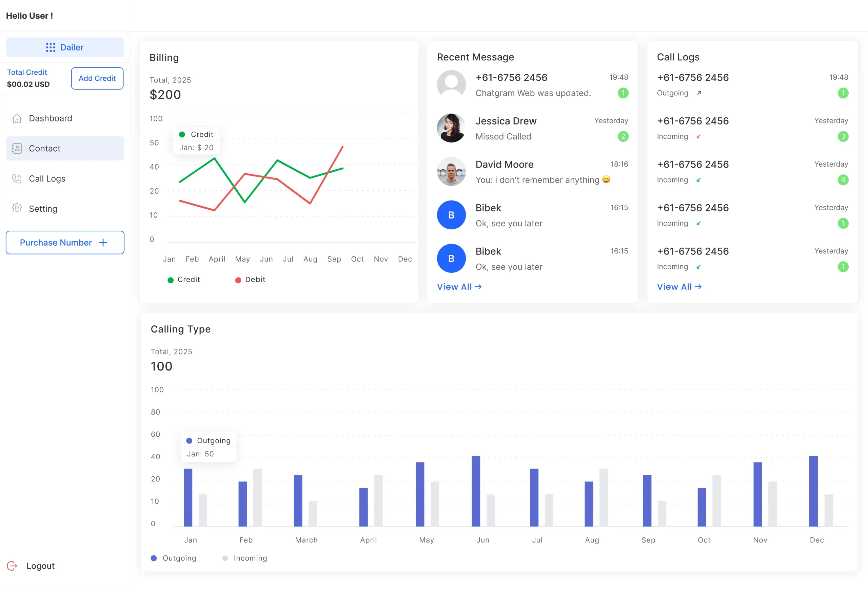
Task: Click the Dashboard home icon
Action: pos(17,118)
